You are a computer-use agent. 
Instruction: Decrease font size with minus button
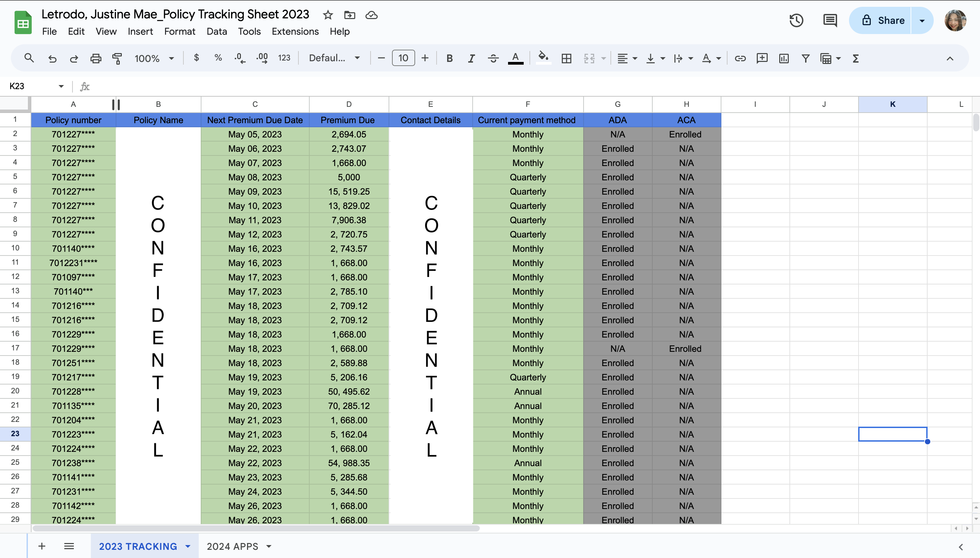tap(381, 58)
